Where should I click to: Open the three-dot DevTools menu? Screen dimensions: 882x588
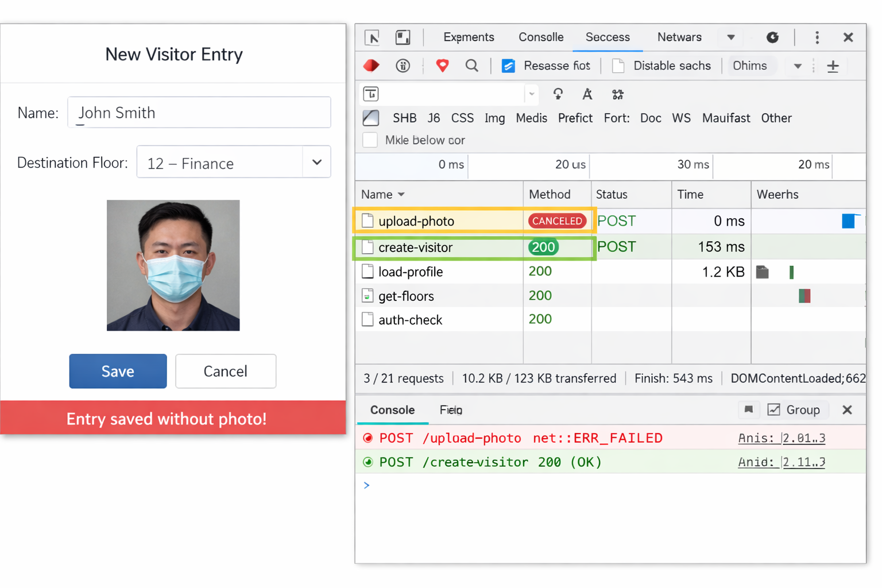(x=817, y=37)
